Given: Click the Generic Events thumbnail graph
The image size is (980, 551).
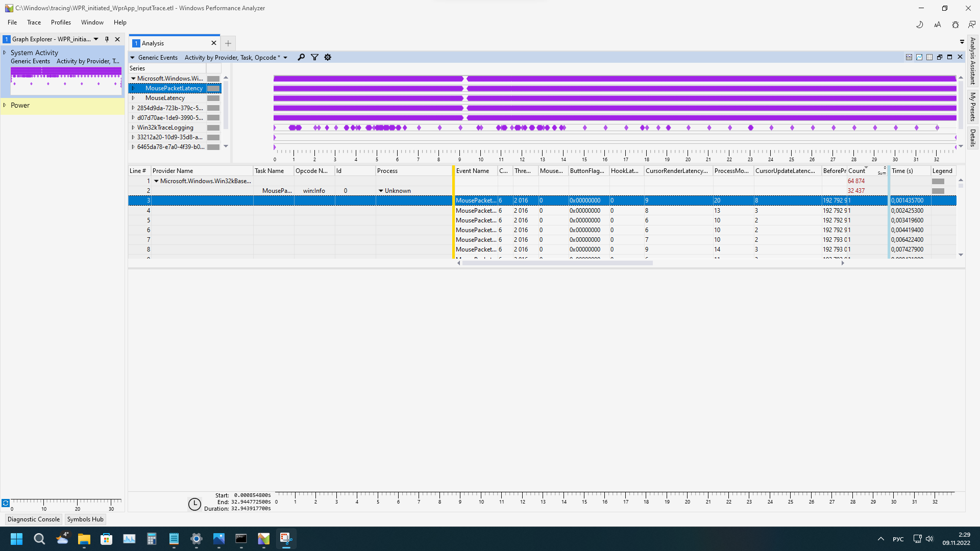Looking at the screenshot, I should [66, 80].
